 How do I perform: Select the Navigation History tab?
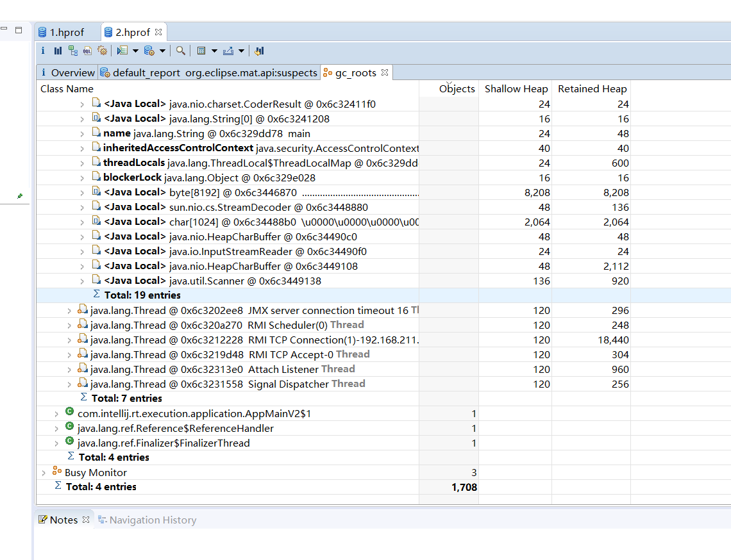pyautogui.click(x=147, y=520)
